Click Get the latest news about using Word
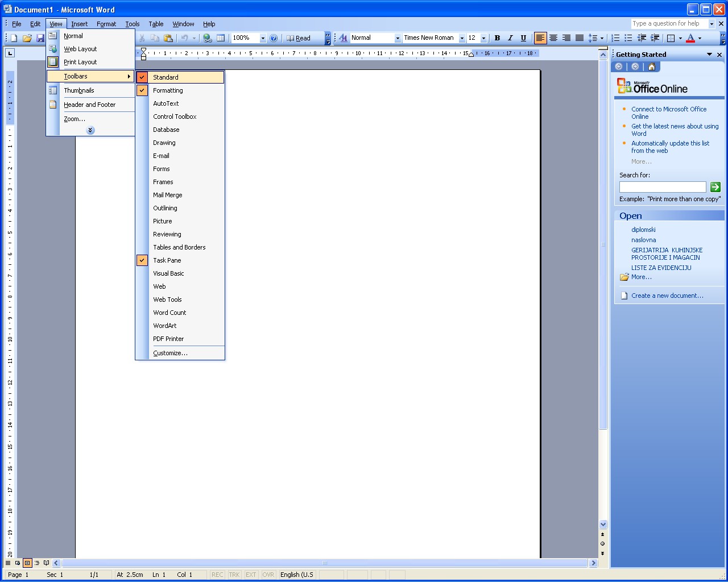This screenshot has width=728, height=582. (675, 130)
